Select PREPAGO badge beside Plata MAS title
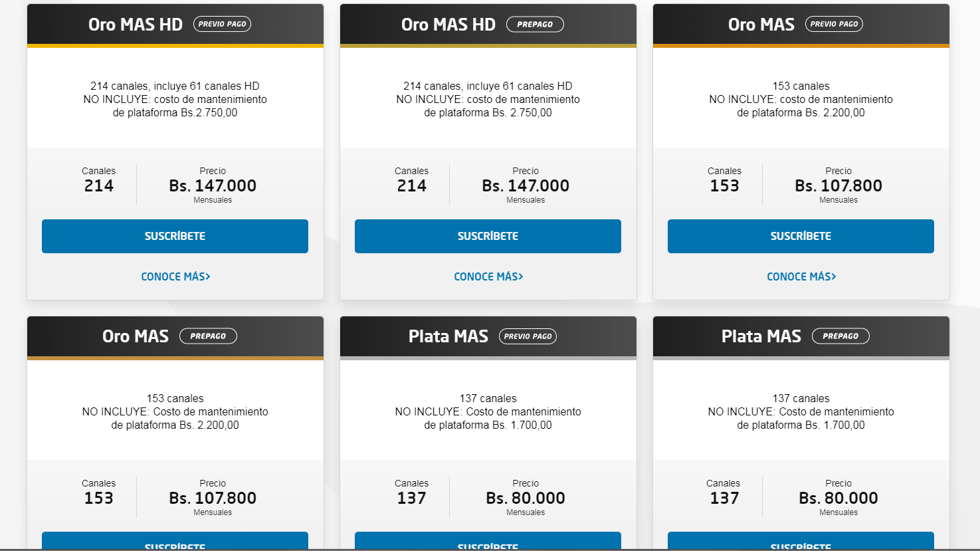 [840, 336]
